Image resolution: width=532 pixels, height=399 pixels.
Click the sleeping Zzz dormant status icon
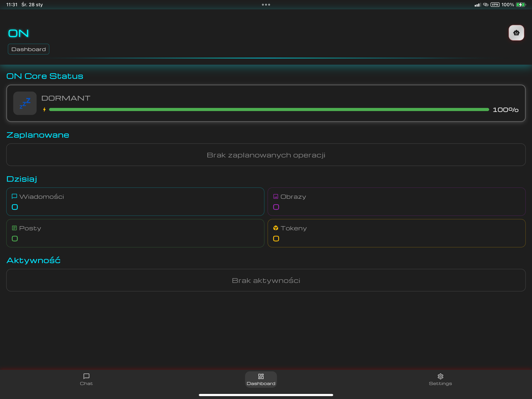(25, 103)
